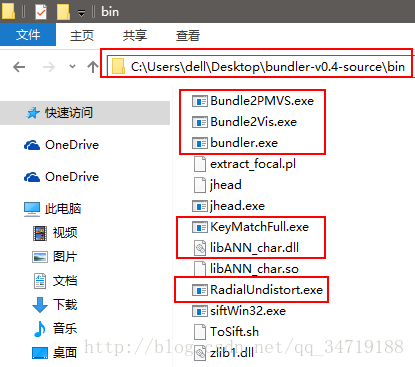Select 此电脑 in the navigation pane

(63, 209)
